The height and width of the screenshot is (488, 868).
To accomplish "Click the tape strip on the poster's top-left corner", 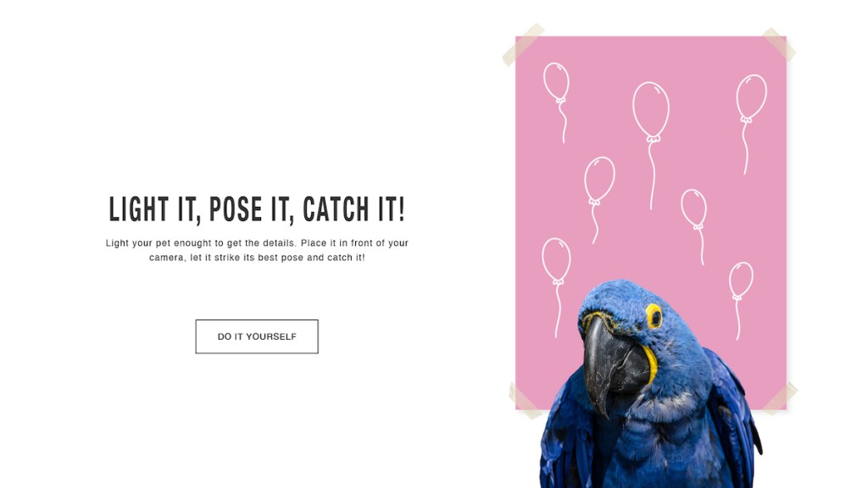I will point(523,45).
